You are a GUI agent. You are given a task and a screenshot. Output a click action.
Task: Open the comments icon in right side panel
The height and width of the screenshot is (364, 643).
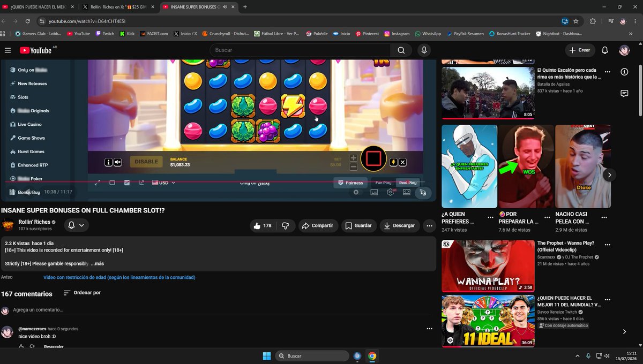(624, 93)
